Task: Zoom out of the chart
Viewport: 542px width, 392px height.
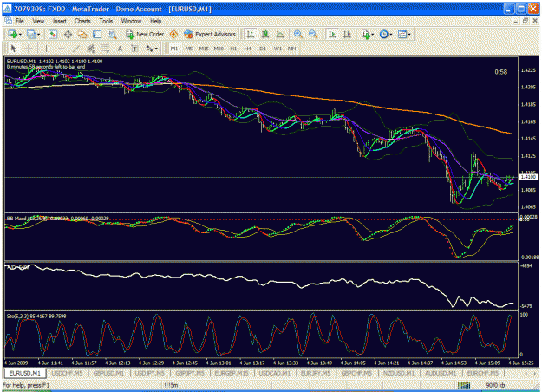Action: pyautogui.click(x=313, y=34)
